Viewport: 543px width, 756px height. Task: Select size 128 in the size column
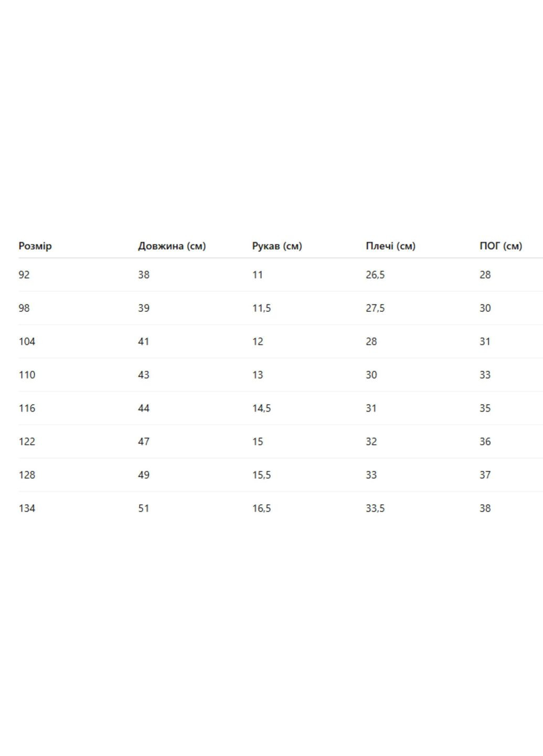coord(27,475)
